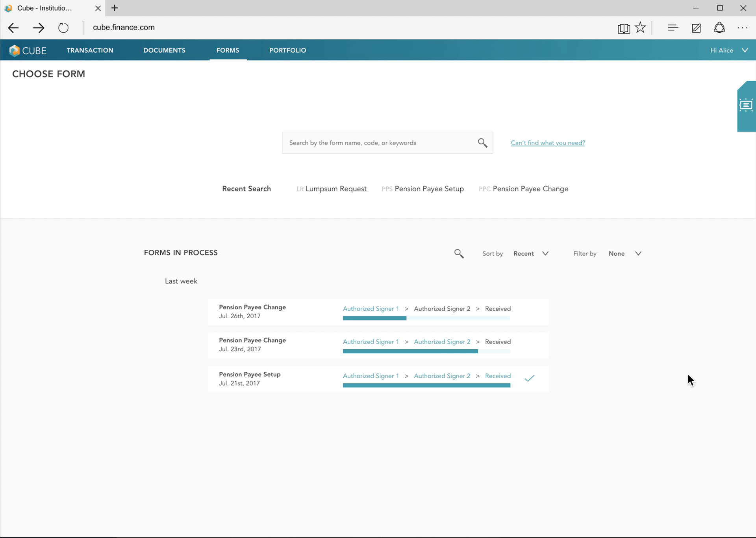756x538 pixels.
Task: Open the browser hub lines icon
Action: tap(673, 28)
